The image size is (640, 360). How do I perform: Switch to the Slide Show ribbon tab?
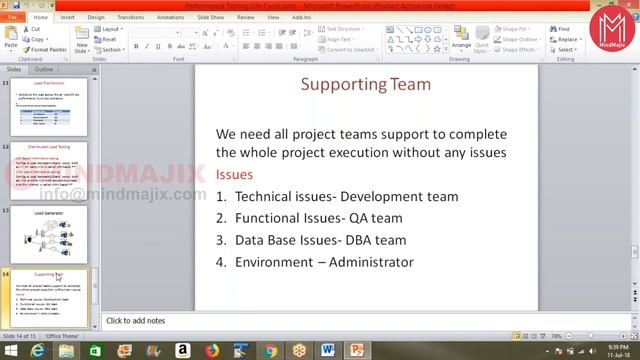tap(211, 17)
